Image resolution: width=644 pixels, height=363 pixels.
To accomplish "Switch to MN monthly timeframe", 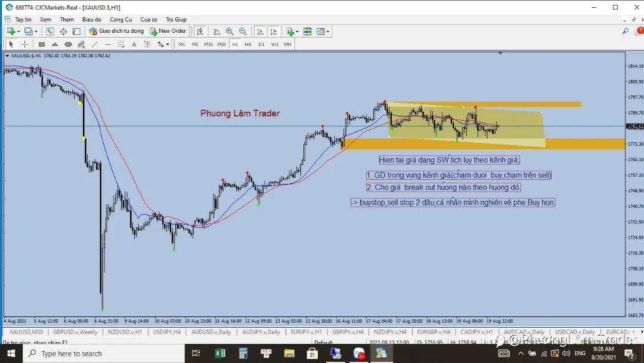I will (x=287, y=44).
